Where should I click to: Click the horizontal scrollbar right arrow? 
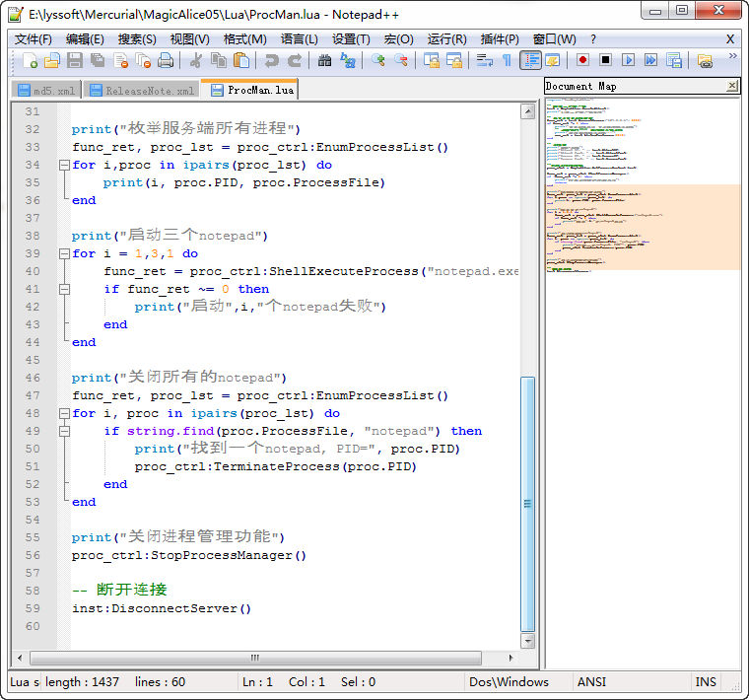point(511,658)
